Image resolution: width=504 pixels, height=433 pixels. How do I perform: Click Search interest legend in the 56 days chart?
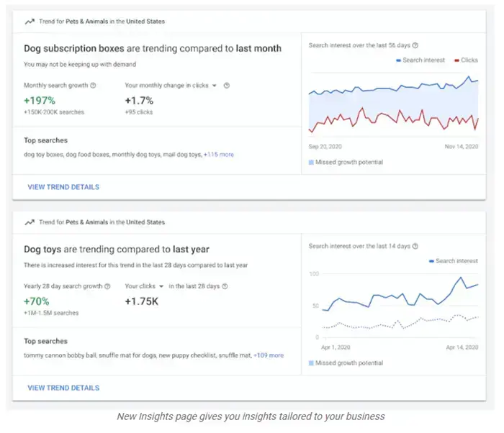pos(420,60)
